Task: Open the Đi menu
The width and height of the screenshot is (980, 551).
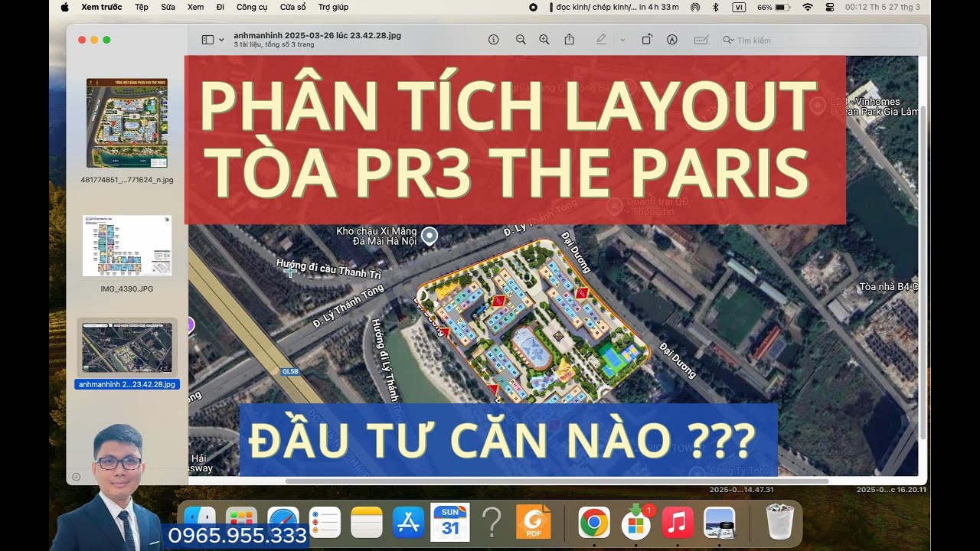Action: pos(220,7)
